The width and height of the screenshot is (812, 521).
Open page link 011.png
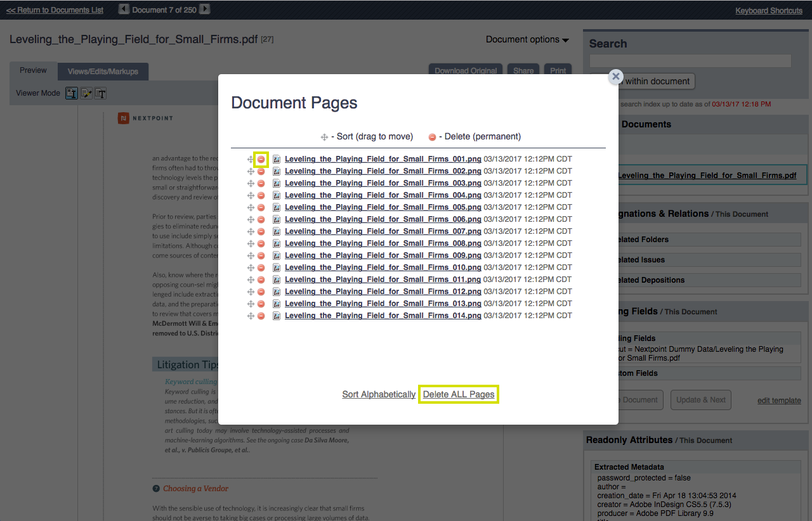click(383, 280)
